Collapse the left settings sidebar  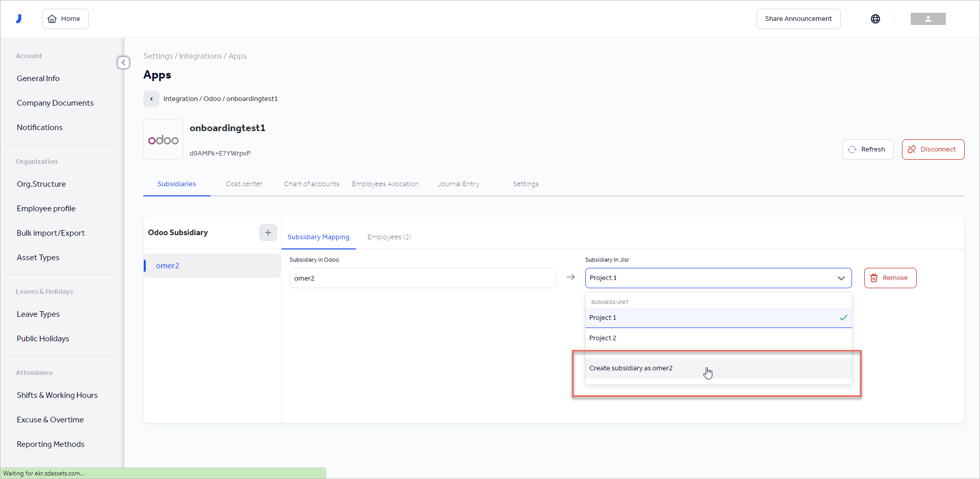pyautogui.click(x=123, y=62)
